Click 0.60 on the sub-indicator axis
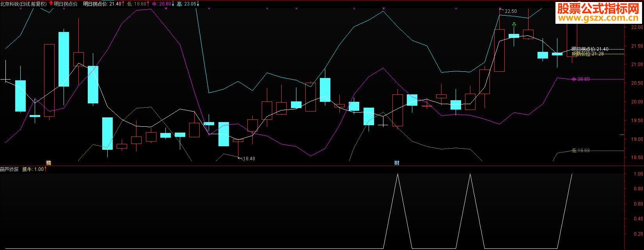Screen dimensions: 644x250 [639, 204]
